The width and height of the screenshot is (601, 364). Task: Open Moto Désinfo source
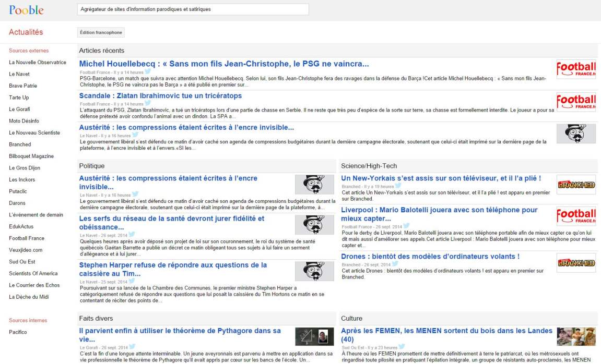pos(24,121)
